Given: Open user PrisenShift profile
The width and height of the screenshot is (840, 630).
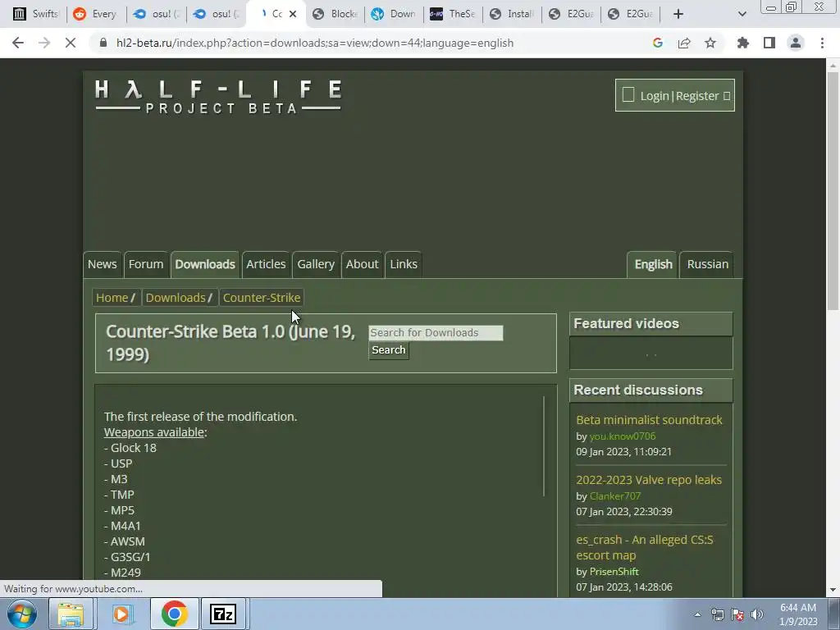Looking at the screenshot, I should (x=614, y=572).
